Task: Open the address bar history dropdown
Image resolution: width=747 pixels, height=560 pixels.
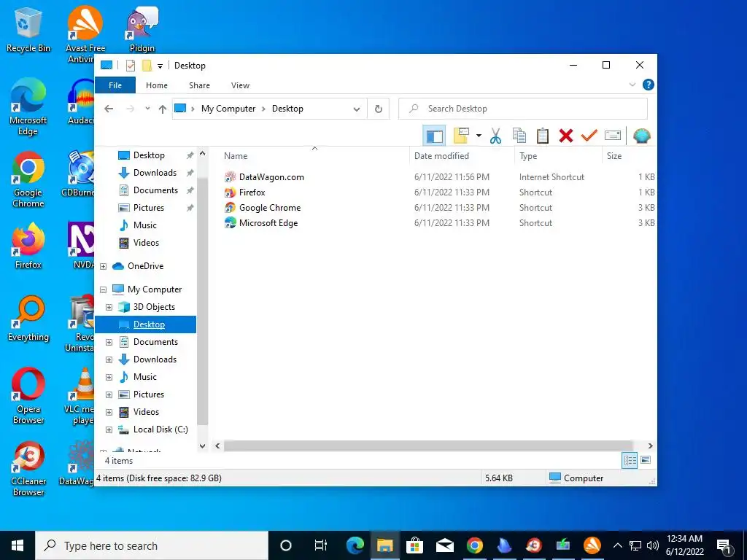Action: (356, 109)
